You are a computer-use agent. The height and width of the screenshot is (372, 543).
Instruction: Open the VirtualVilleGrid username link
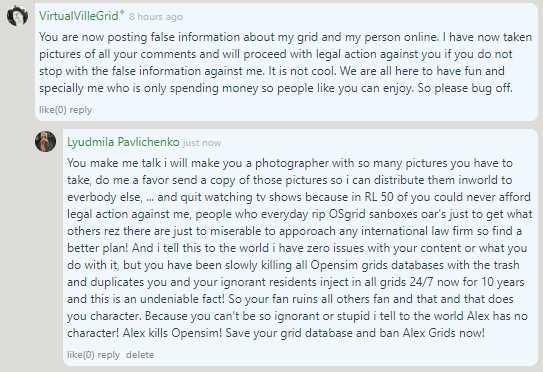79,16
